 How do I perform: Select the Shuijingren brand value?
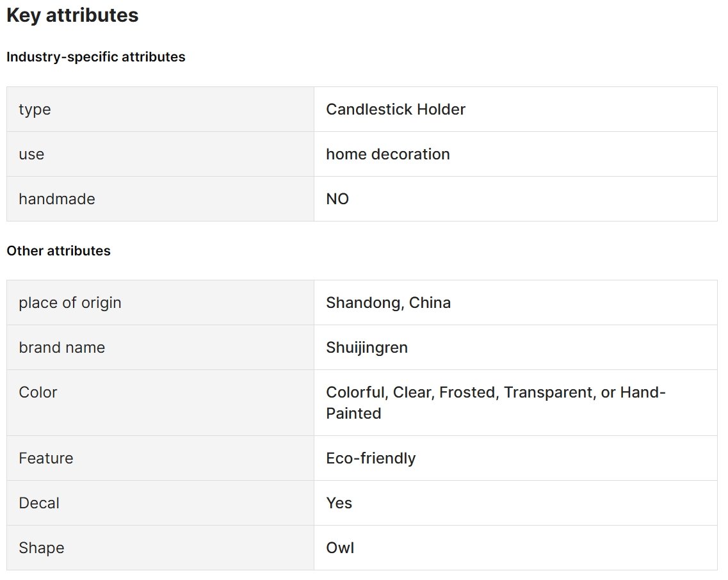click(x=367, y=348)
